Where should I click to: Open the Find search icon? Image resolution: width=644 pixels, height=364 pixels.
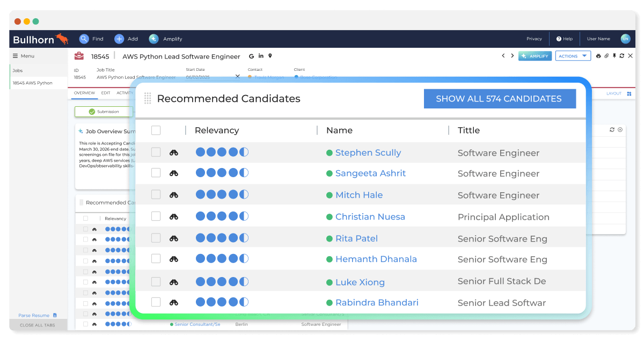click(84, 39)
